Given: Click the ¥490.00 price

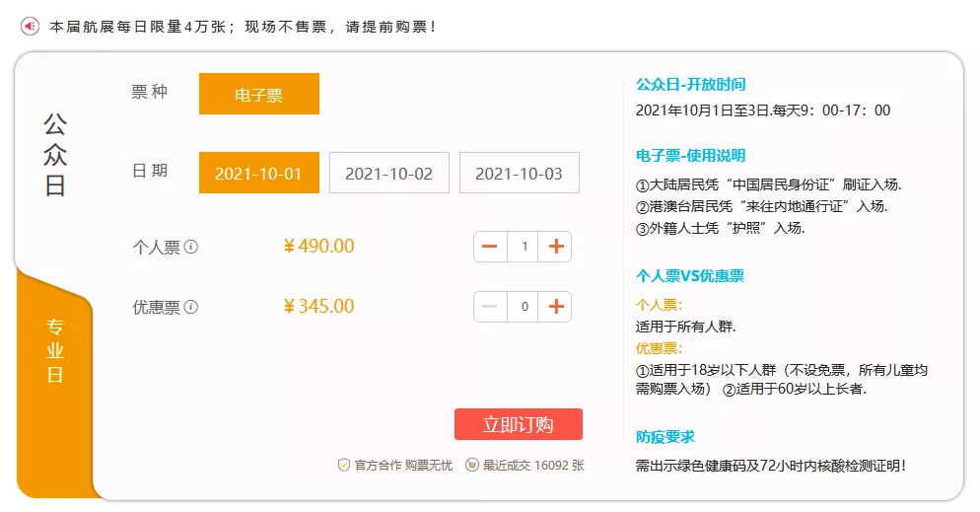Looking at the screenshot, I should (318, 246).
